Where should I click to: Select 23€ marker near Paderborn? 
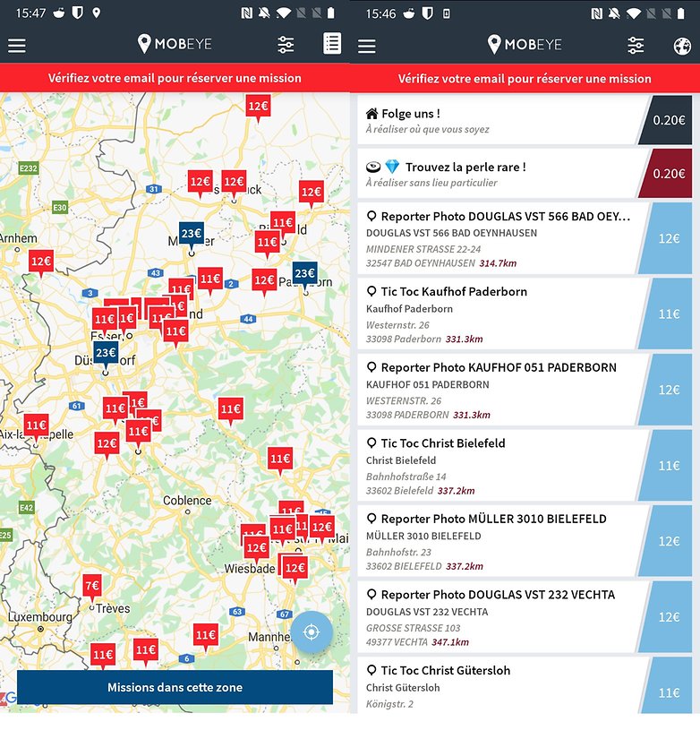click(304, 274)
